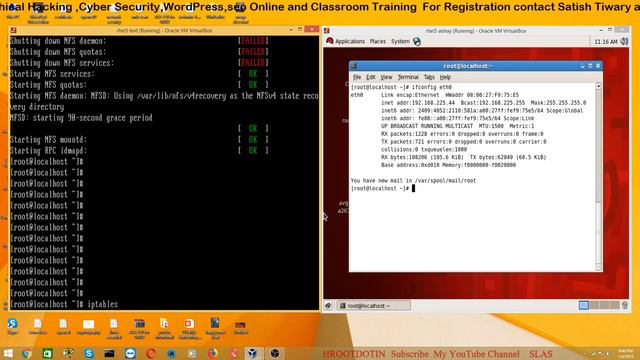This screenshot has width=640, height=360.
Task: Click terminal window menu icon in title bar
Action: click(x=354, y=66)
